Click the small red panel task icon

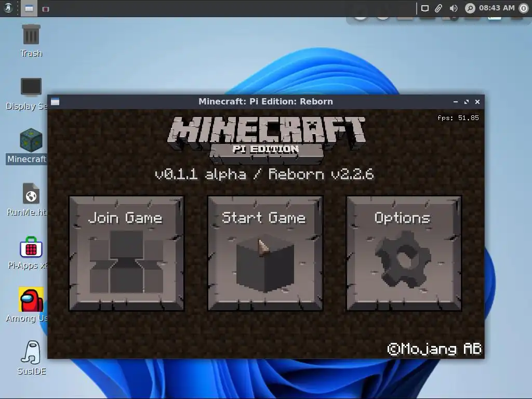(46, 9)
